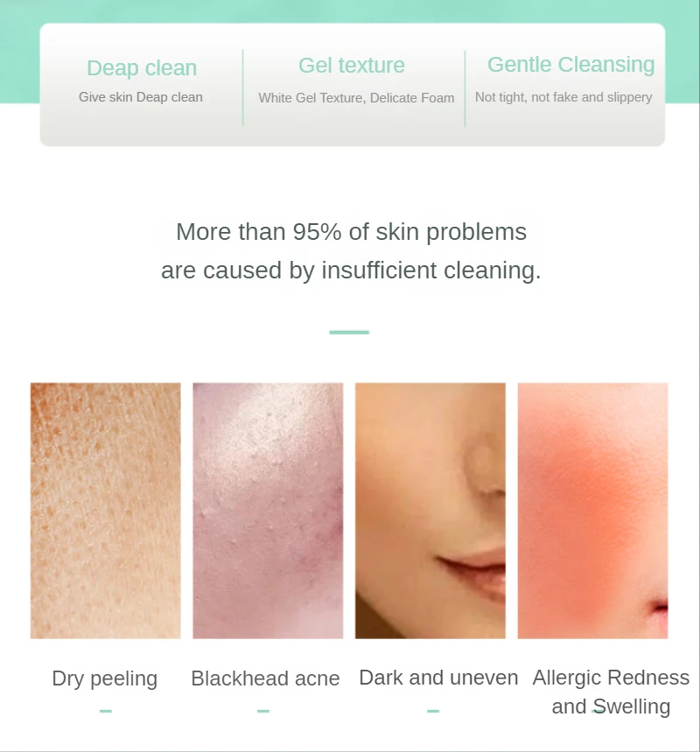Select the Gel texture heading
Screen dimensions: 700x752
pos(352,66)
